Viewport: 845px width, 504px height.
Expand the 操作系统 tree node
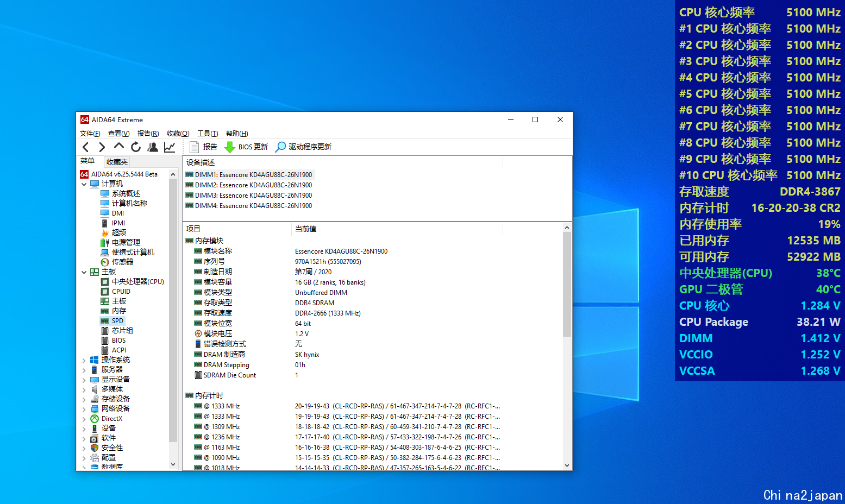(x=84, y=360)
